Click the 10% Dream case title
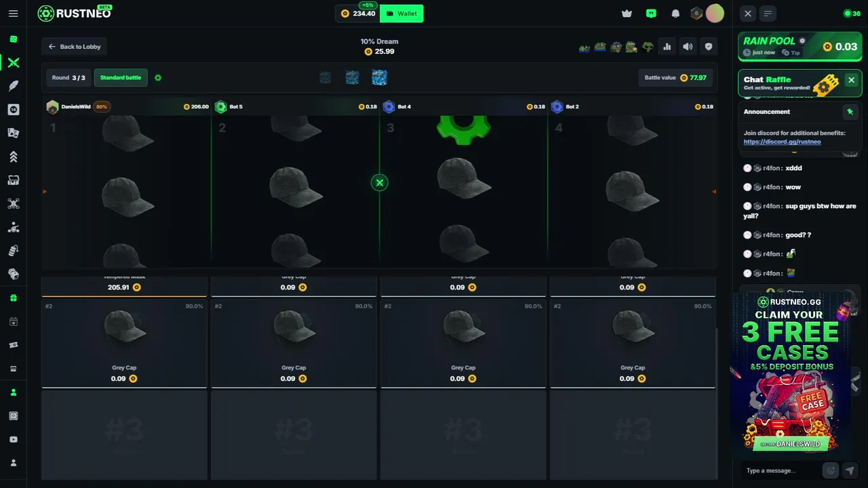Image resolution: width=868 pixels, height=488 pixels. click(x=379, y=41)
